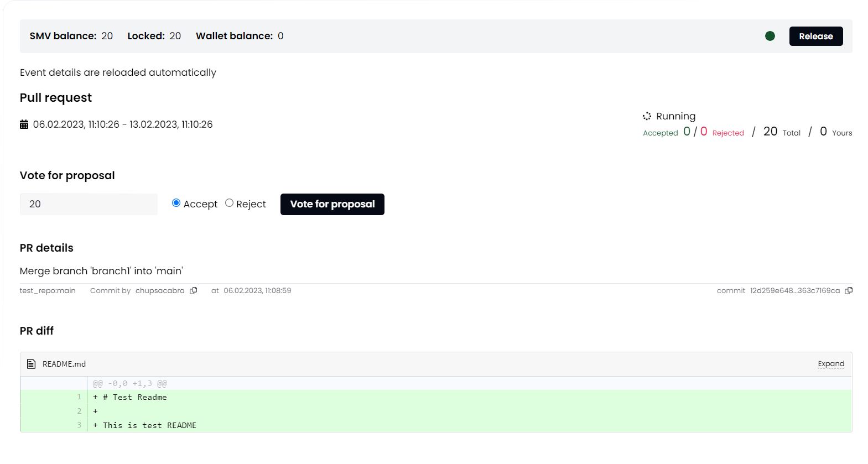This screenshot has width=868, height=464.
Task: Click the Rejected vote count label
Action: (727, 133)
